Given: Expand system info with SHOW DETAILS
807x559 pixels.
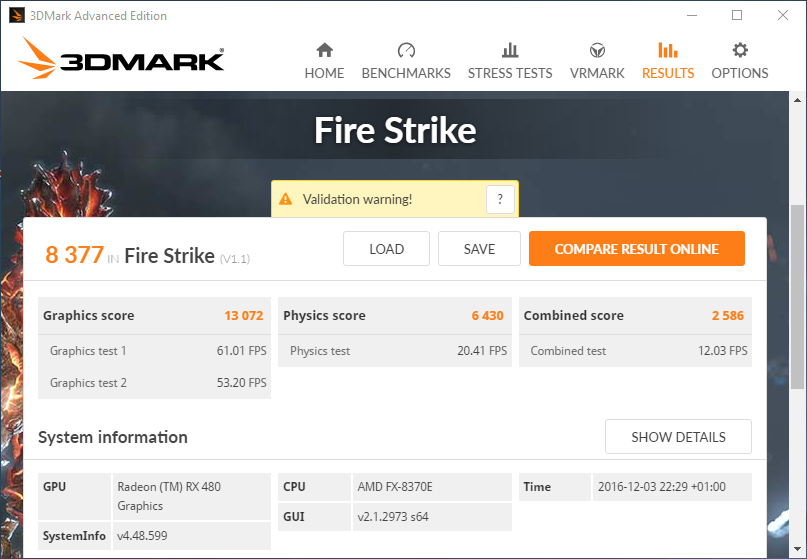Looking at the screenshot, I should (678, 436).
